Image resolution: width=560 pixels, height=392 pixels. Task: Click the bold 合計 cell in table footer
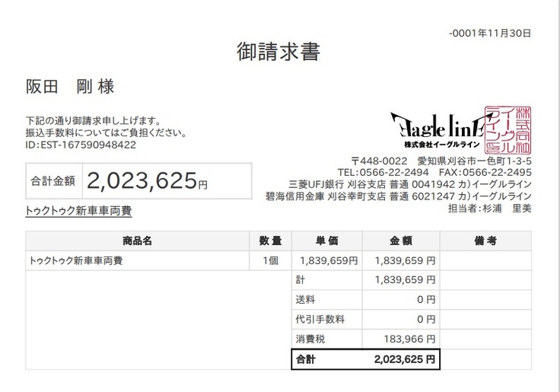[305, 359]
